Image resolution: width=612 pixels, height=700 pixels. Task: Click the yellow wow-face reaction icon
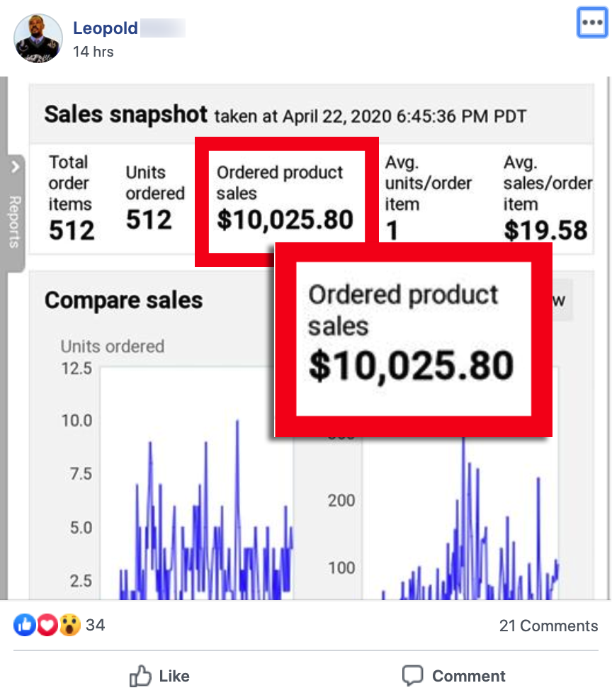tap(69, 625)
